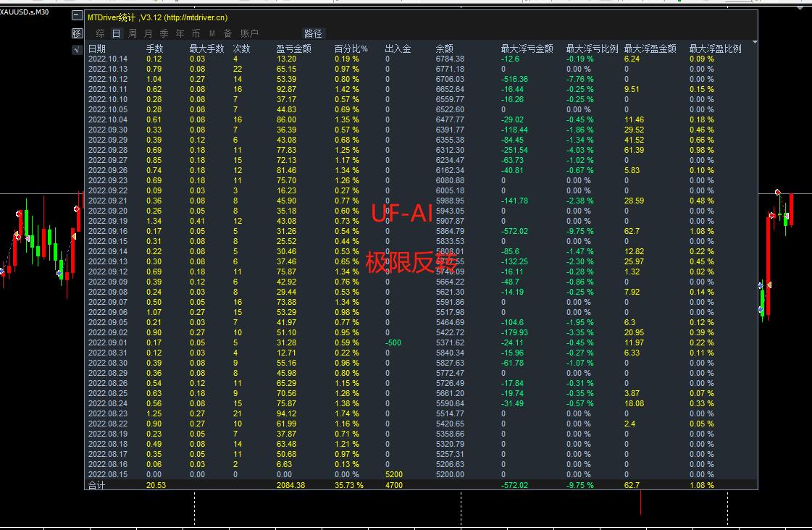
Task: Click max lots 0.41 in the 2022.09.19 row
Action: coord(197,221)
